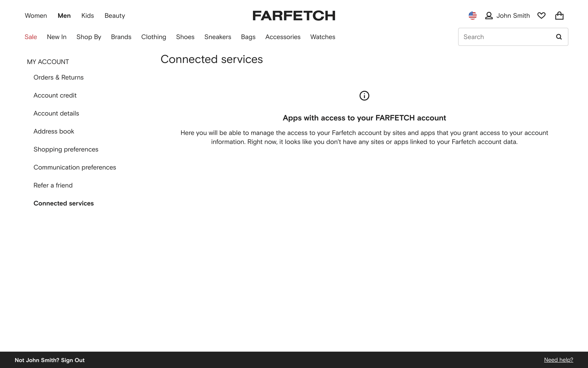Image resolution: width=588 pixels, height=368 pixels.
Task: Click the MY ACCOUNT sidebar heading
Action: [48, 62]
